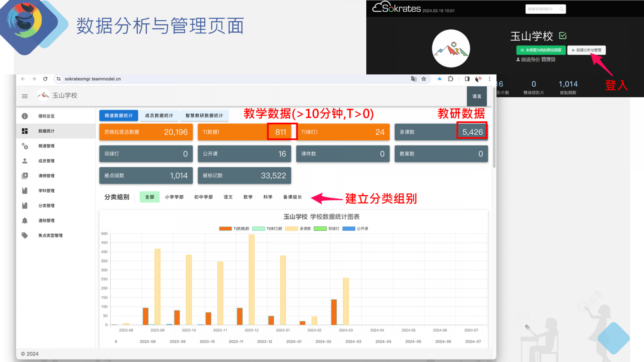Open 课例管理 with the video icon
The height and width of the screenshot is (362, 644).
coord(25,176)
